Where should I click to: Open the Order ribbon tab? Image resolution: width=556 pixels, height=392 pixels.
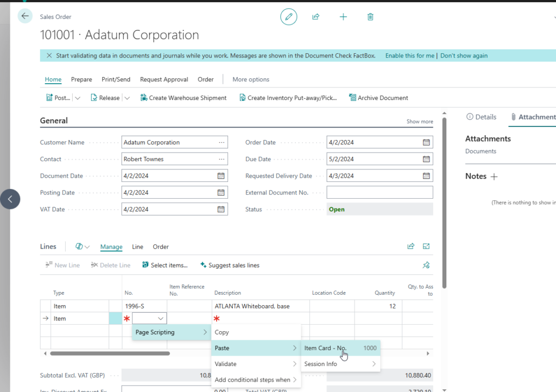[x=206, y=79]
